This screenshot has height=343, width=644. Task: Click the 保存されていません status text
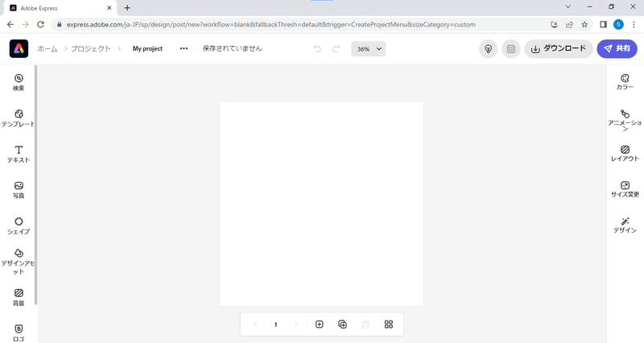[232, 48]
